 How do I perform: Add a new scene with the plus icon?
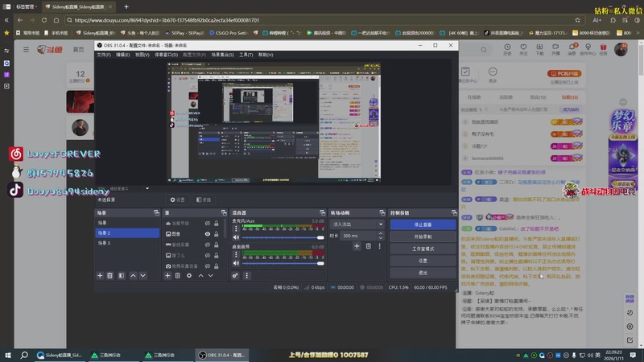(x=100, y=276)
